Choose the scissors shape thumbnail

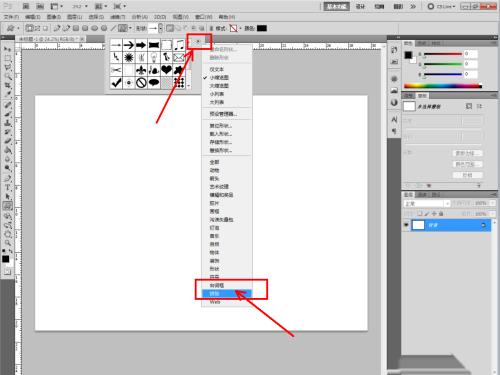pos(116,70)
